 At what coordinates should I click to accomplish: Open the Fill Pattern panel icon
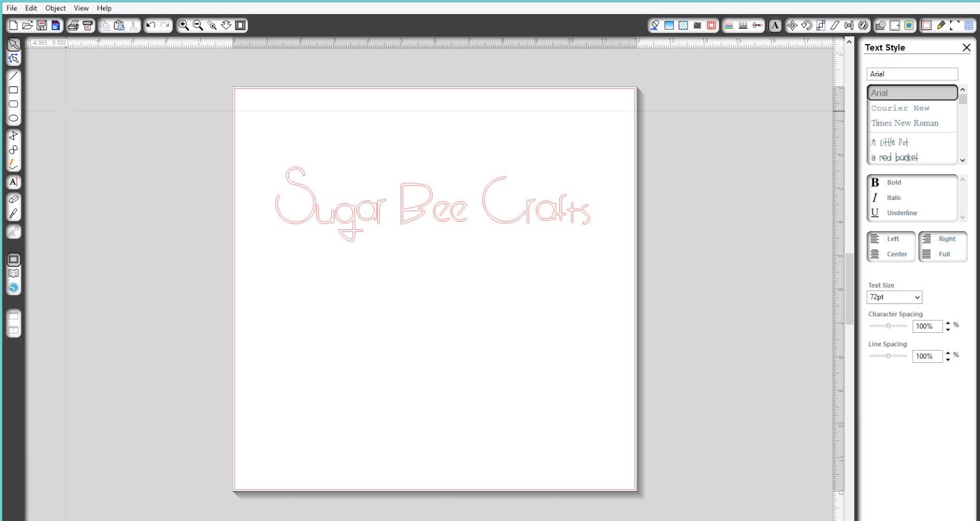pyautogui.click(x=683, y=25)
